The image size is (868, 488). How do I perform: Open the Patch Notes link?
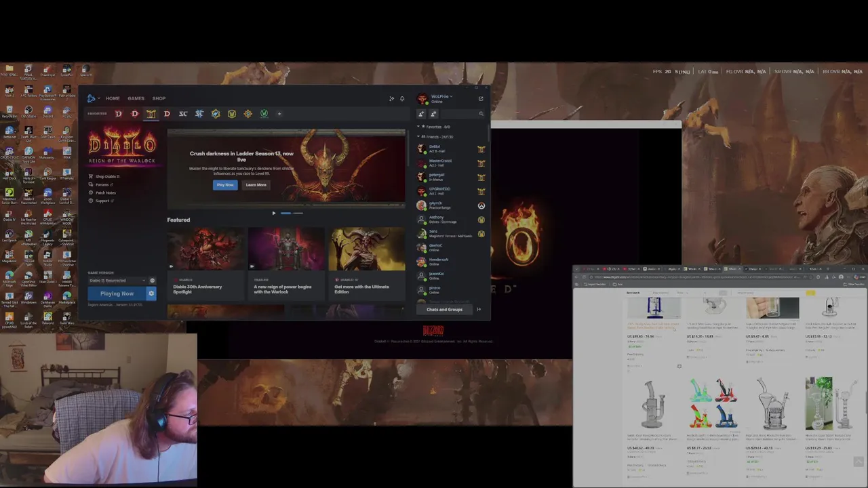[102, 193]
